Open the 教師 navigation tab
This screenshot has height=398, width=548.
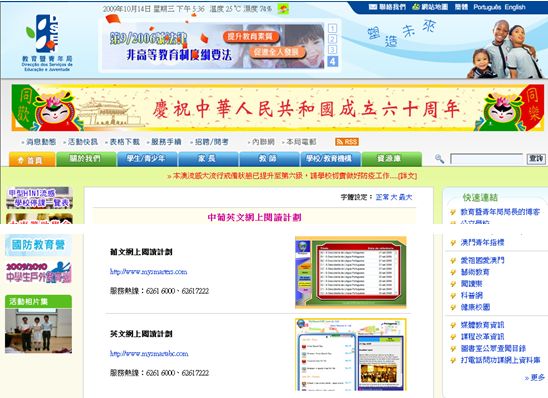[269, 159]
